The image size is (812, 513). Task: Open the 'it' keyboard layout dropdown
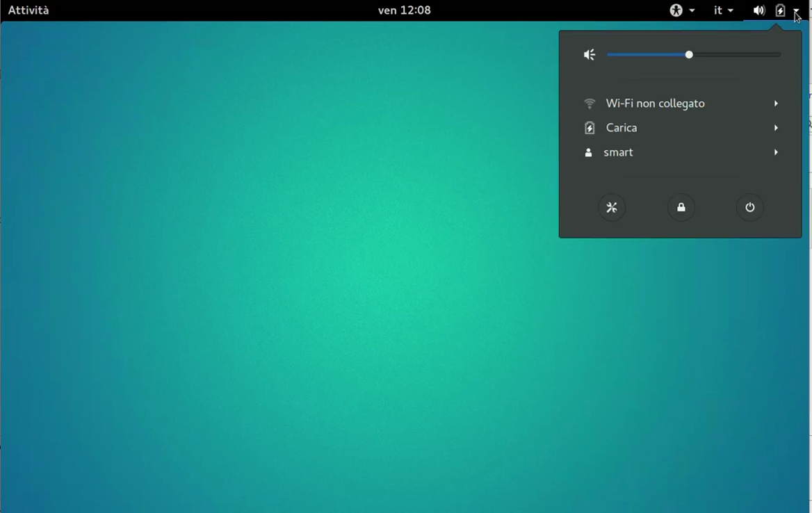click(x=723, y=10)
